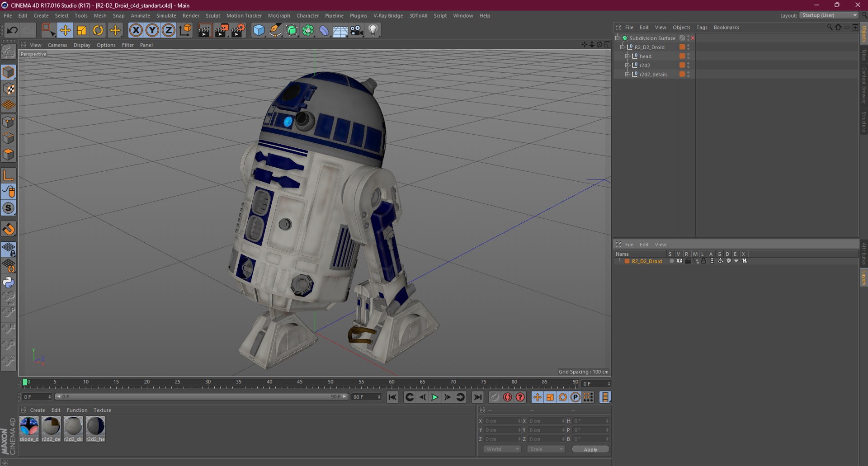Open Render to Picture Viewer
This screenshot has width=868, height=466.
(x=221, y=30)
